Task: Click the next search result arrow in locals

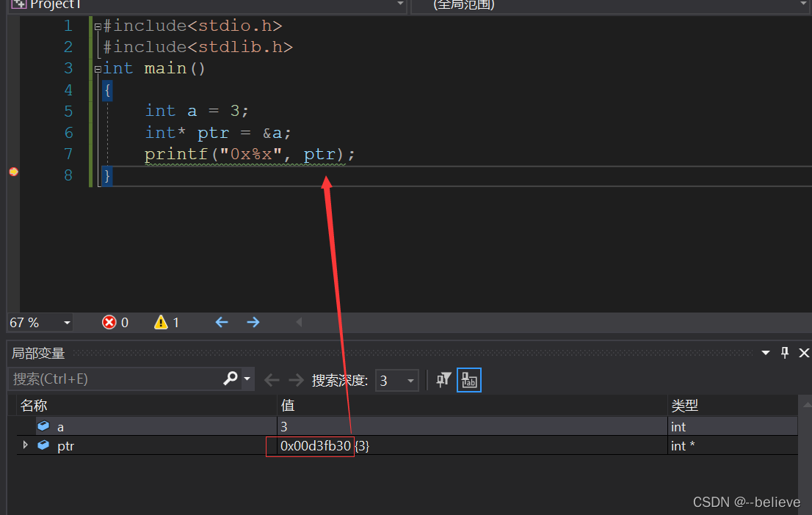Action: 296,381
